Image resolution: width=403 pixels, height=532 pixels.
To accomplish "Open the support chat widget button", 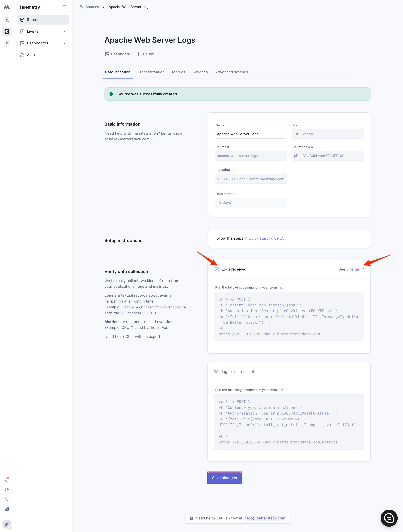I will tap(389, 518).
